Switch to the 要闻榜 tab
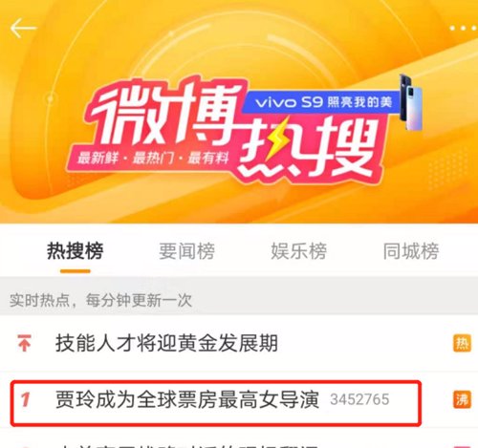 [x=187, y=251]
